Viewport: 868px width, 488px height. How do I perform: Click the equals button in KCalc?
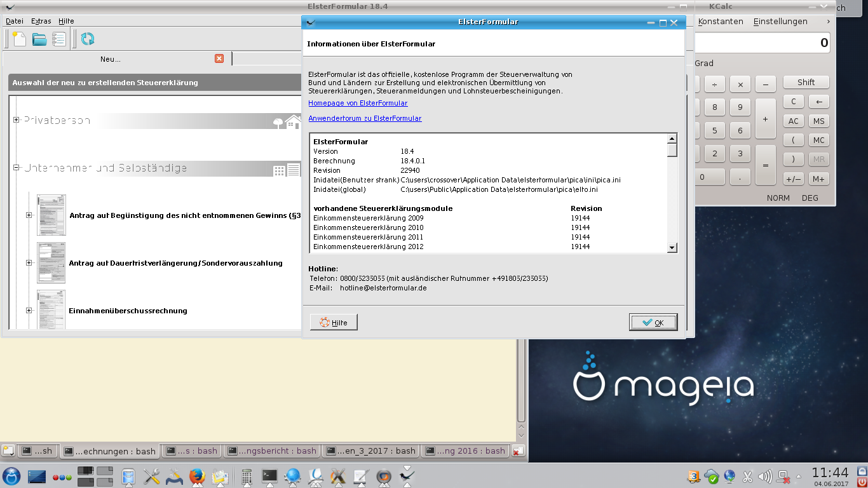click(x=765, y=165)
